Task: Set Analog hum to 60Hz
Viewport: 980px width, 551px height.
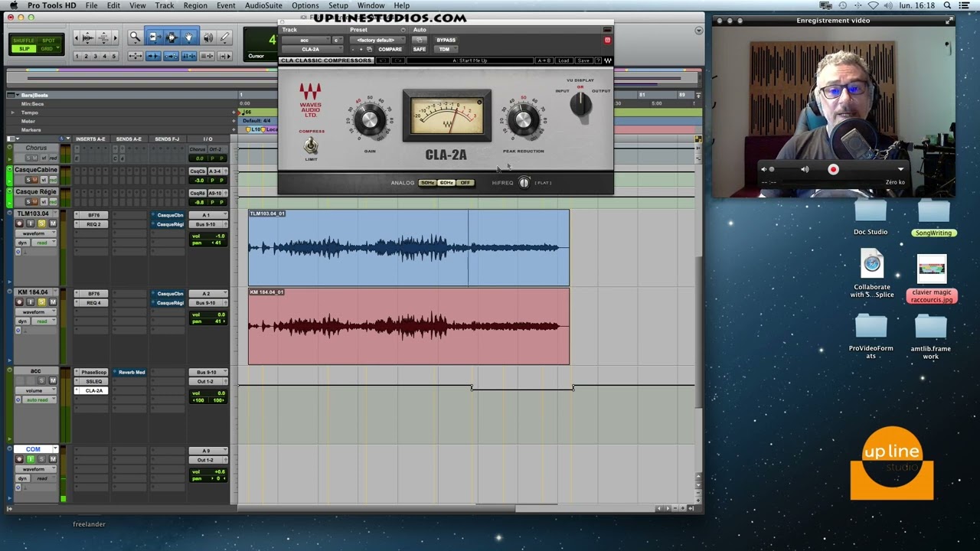Action: click(446, 183)
